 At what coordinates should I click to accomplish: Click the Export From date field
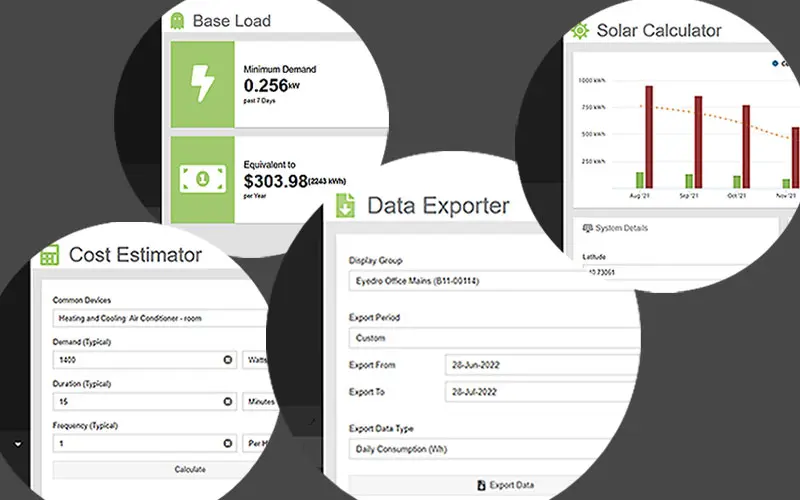(x=540, y=365)
